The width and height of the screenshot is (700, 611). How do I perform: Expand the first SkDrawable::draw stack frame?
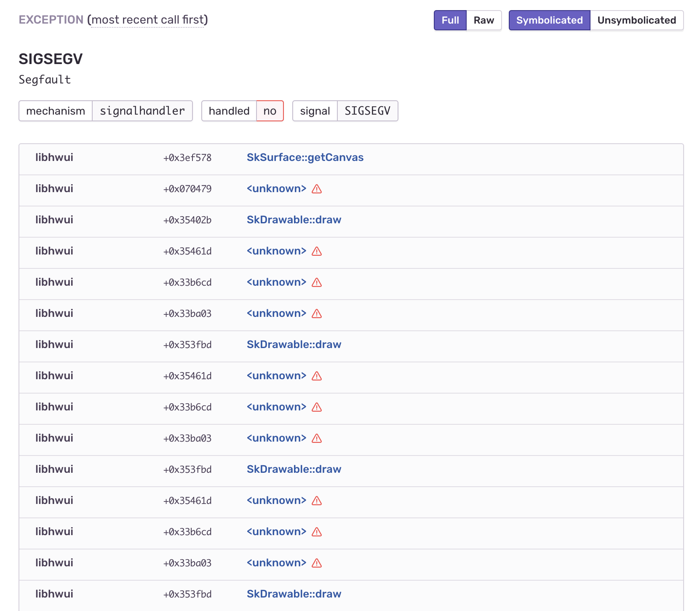tap(294, 220)
